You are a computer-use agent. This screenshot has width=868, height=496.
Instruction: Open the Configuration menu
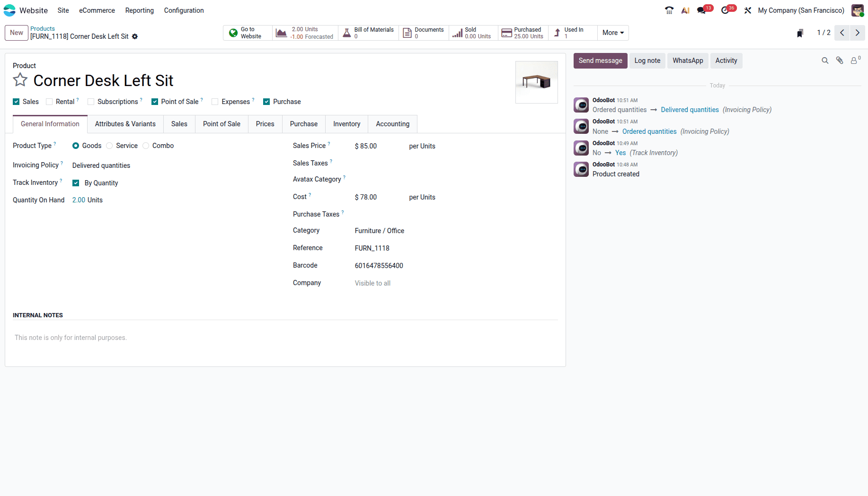click(x=184, y=10)
